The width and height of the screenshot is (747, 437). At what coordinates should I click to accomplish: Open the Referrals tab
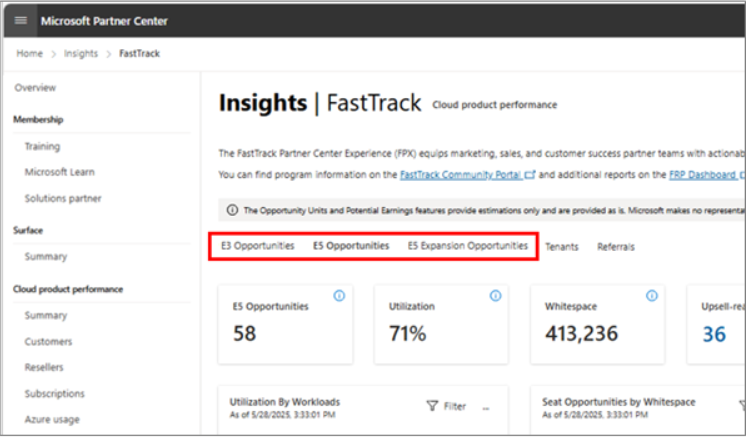tap(615, 247)
